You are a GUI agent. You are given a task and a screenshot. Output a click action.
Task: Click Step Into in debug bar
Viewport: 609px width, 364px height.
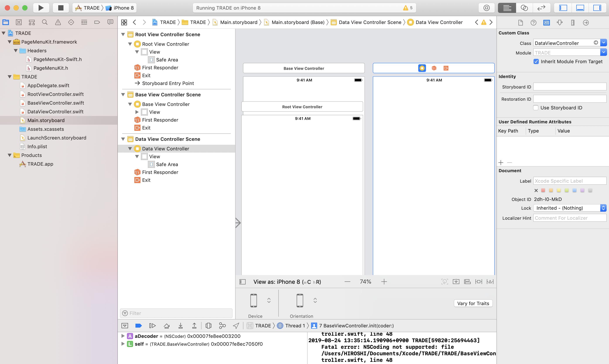pos(180,326)
